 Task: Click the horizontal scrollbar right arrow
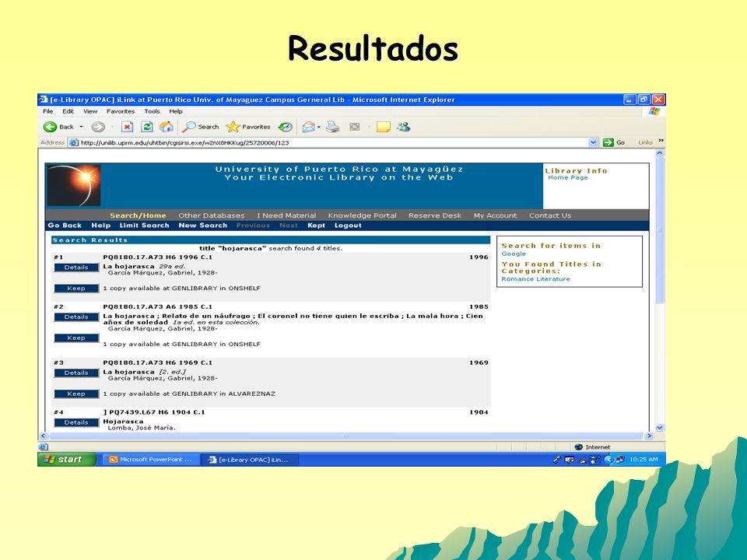point(649,436)
